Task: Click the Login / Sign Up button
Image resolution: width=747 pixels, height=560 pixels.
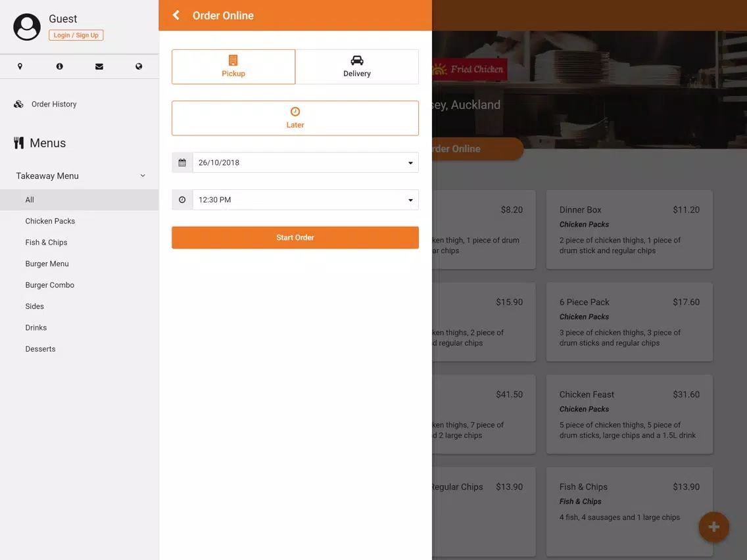Action: pos(76,35)
